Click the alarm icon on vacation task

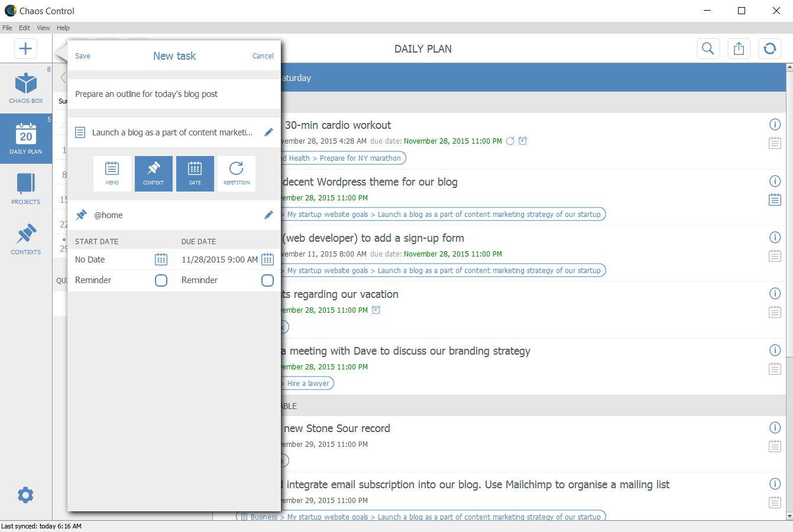(376, 310)
